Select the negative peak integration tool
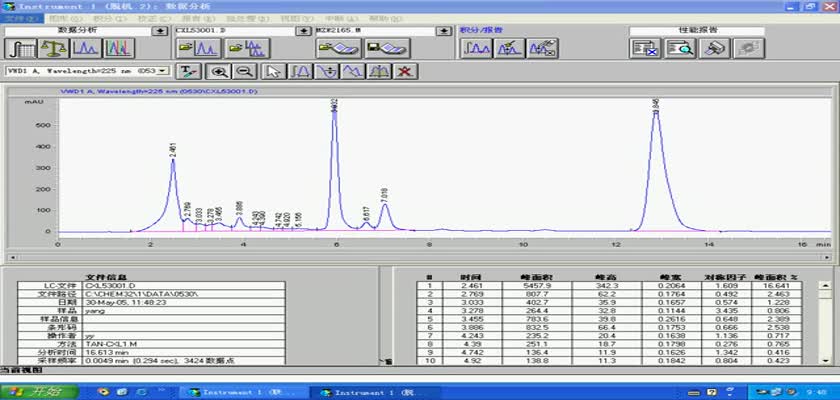Viewport: 840px width, 400px height. (x=327, y=72)
